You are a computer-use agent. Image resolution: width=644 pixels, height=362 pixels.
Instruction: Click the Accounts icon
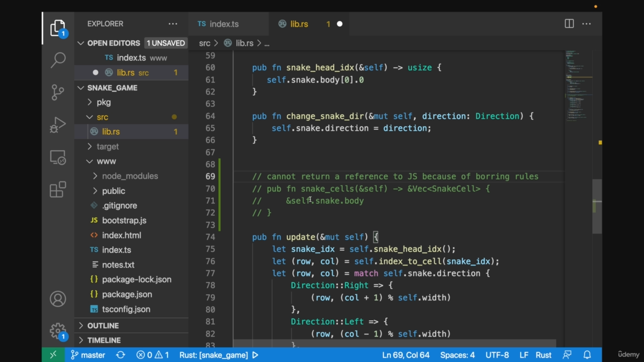coord(58,299)
